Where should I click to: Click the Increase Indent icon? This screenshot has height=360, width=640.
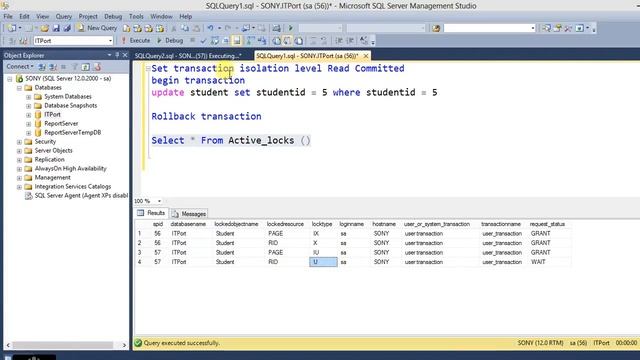coord(350,40)
